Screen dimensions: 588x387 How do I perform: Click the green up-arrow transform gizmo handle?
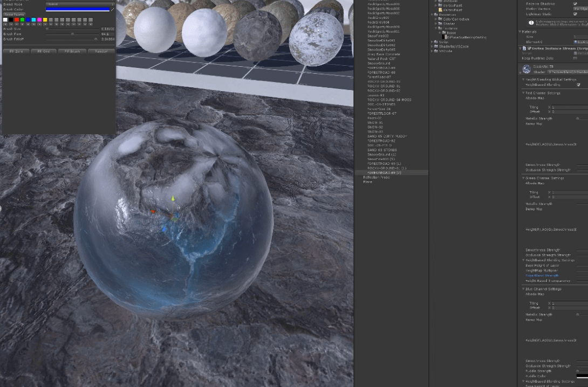coord(173,199)
